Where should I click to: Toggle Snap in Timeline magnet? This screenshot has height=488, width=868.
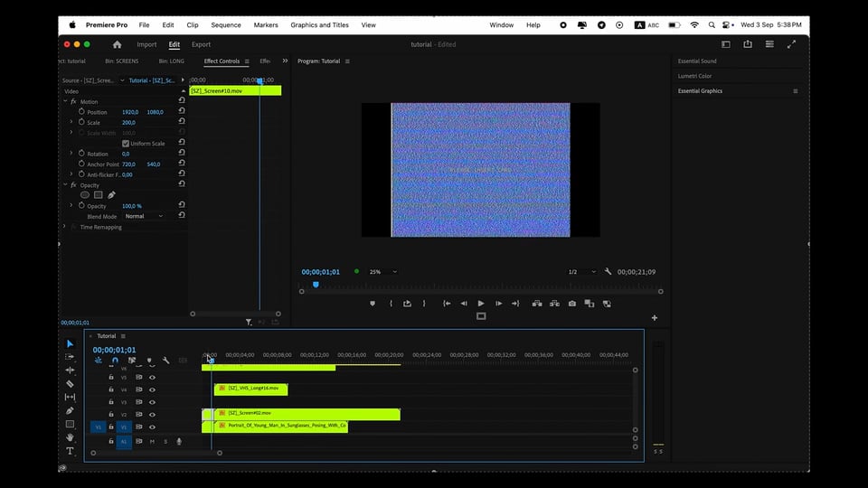click(x=115, y=361)
